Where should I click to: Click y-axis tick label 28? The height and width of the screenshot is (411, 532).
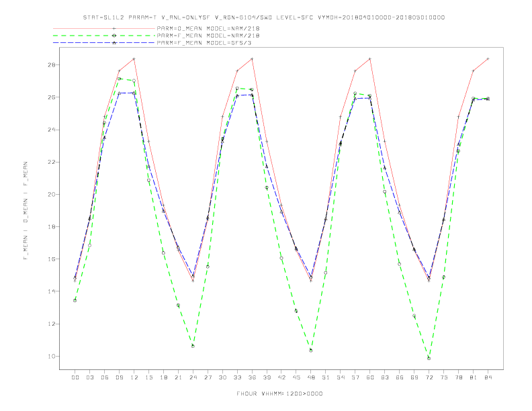tap(52, 64)
